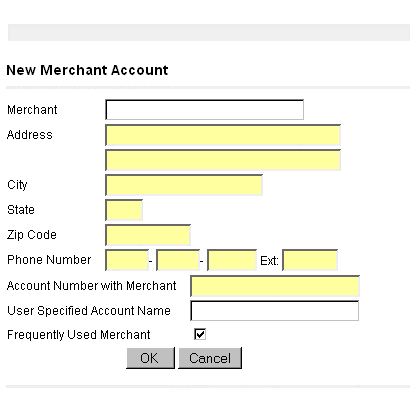Viewport: 410px width, 394px height.
Task: Click the last phone number box
Action: [x=232, y=260]
